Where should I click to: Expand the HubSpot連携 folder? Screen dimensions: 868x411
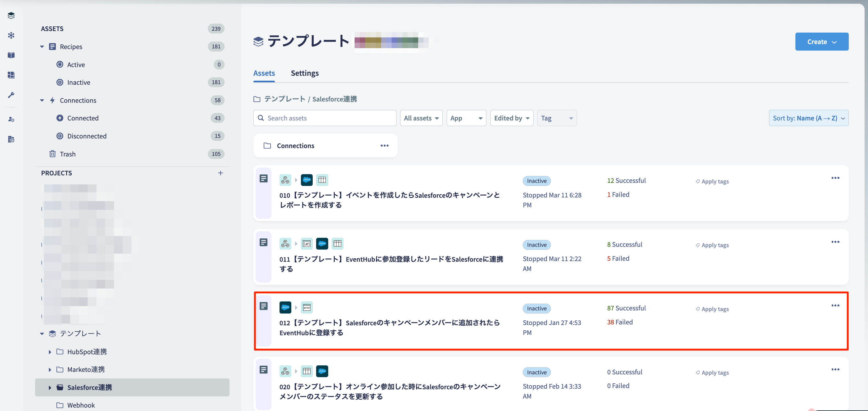coord(50,352)
